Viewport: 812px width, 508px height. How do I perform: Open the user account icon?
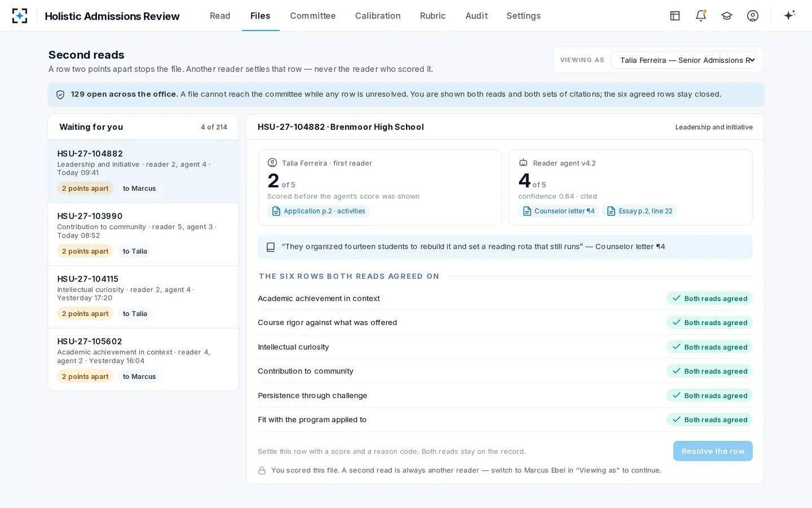pos(753,16)
